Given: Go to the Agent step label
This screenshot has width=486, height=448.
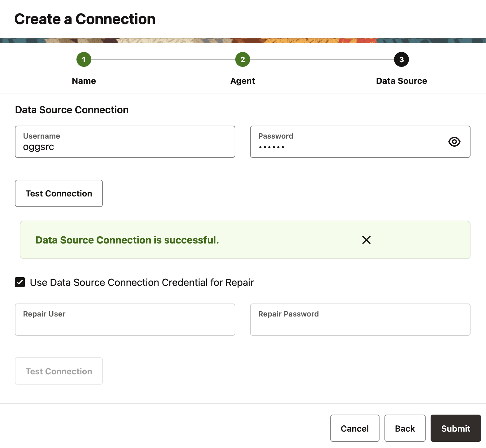Looking at the screenshot, I should [243, 81].
